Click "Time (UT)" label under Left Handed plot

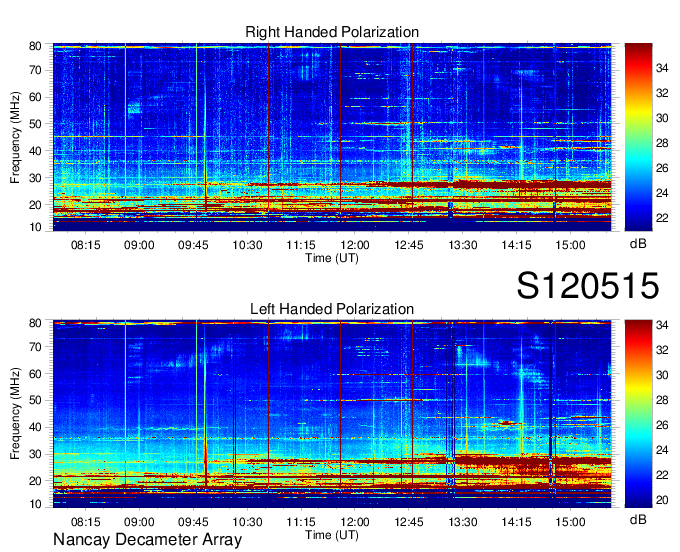[x=332, y=535]
